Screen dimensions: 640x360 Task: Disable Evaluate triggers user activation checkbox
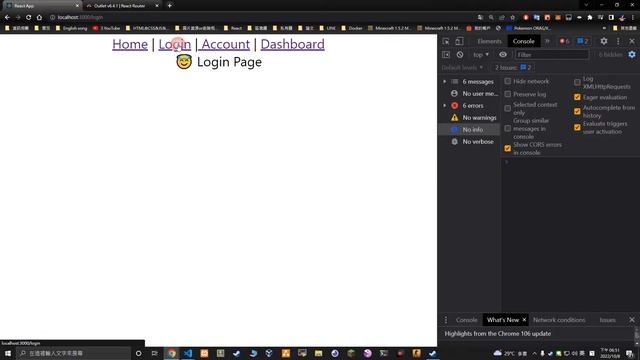[577, 127]
